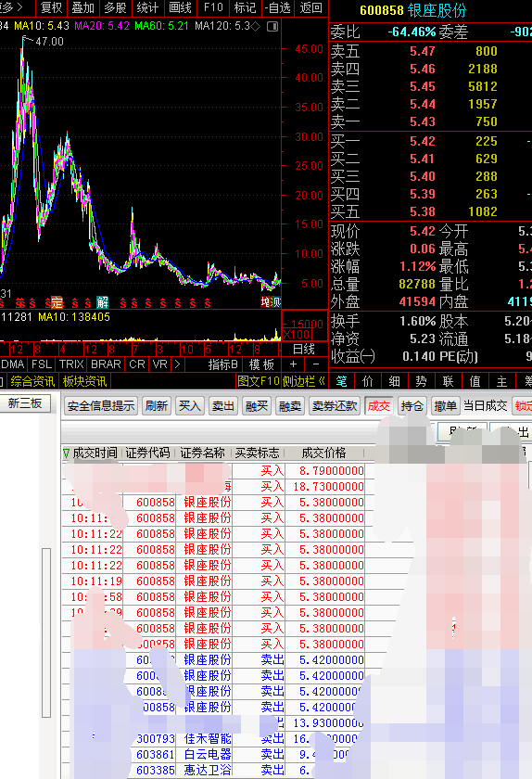Click the 卖出 sell button
Viewport: 532px width, 779px height.
click(222, 406)
